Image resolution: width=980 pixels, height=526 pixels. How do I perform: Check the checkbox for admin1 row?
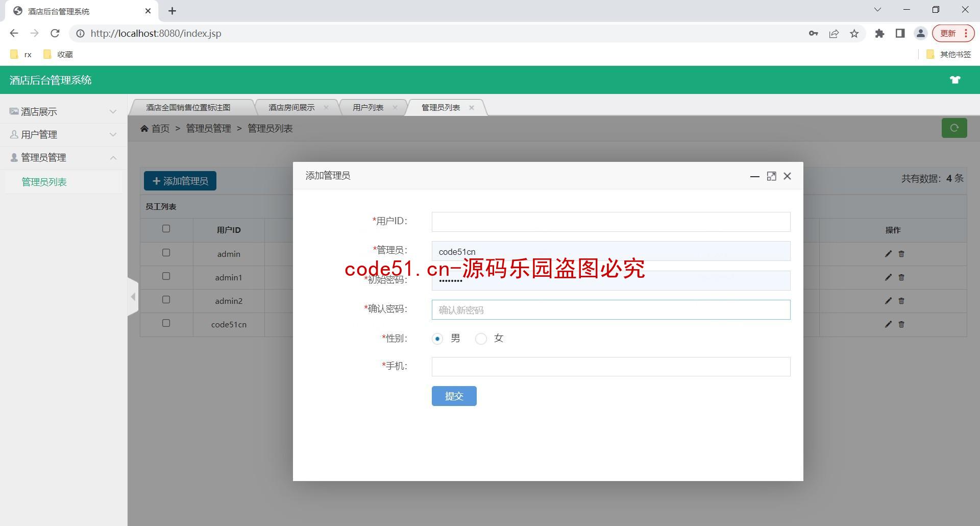(x=166, y=276)
